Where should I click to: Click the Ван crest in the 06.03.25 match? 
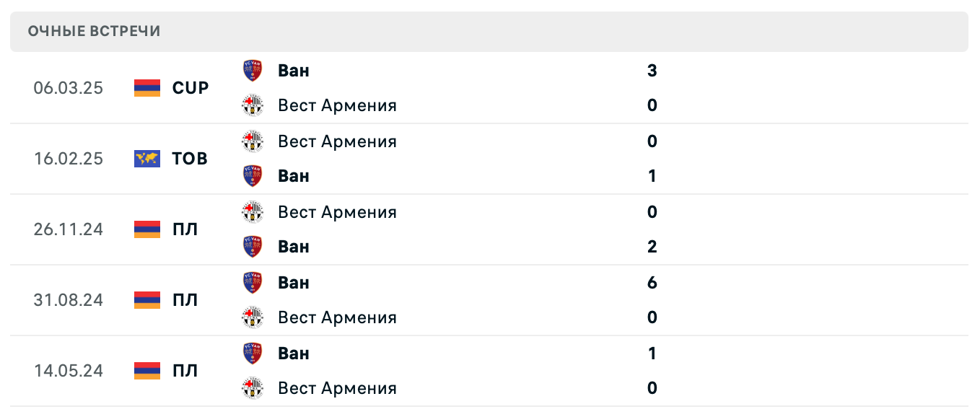pyautogui.click(x=253, y=70)
